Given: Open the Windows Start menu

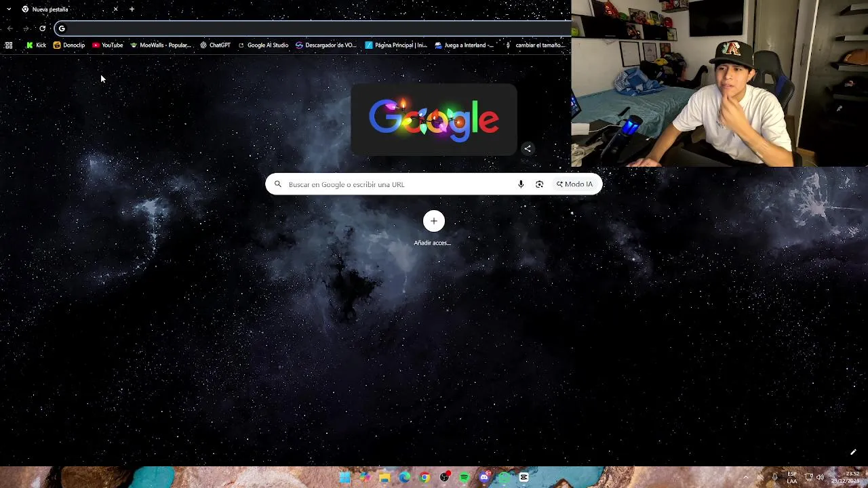Looking at the screenshot, I should (x=344, y=477).
